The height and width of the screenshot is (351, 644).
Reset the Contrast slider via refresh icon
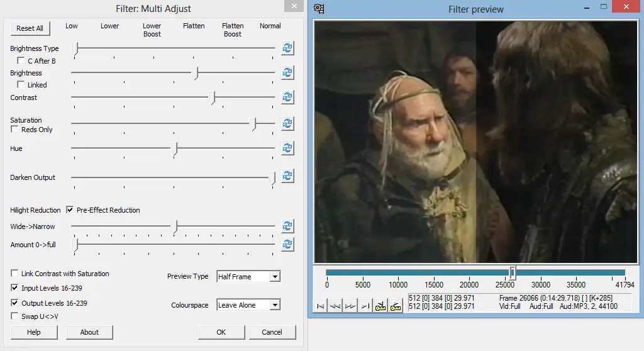tap(287, 97)
